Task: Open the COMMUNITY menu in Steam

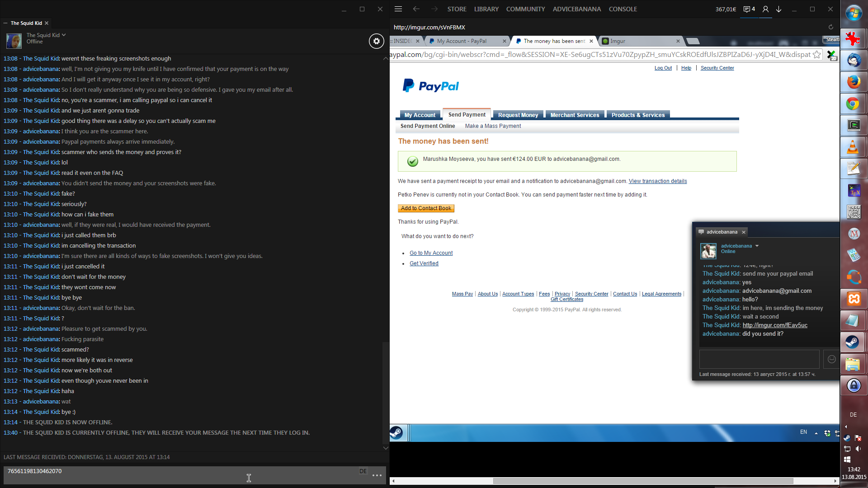Action: tap(525, 9)
